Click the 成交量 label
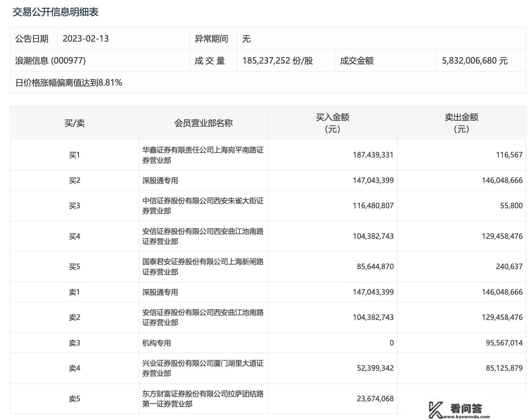This screenshot has height=420, width=532. [210, 61]
